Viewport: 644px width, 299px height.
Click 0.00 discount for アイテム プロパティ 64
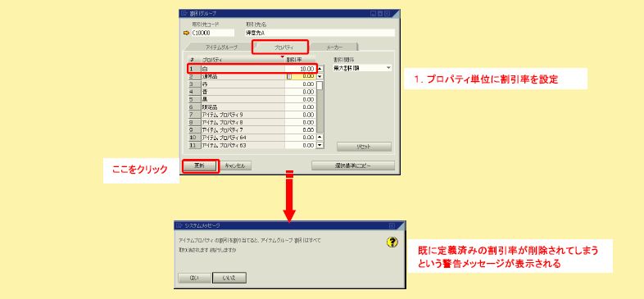click(300, 137)
